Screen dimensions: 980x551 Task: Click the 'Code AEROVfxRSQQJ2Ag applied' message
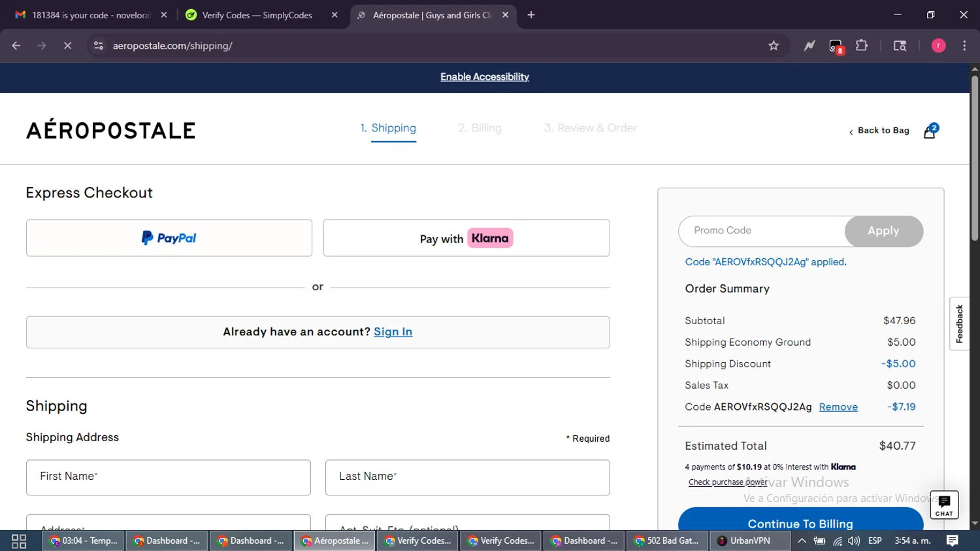(766, 262)
